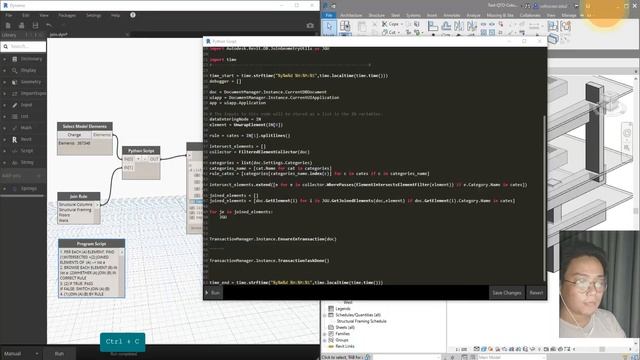Click Revert in Python editor
640x360 pixels.
[x=536, y=293]
